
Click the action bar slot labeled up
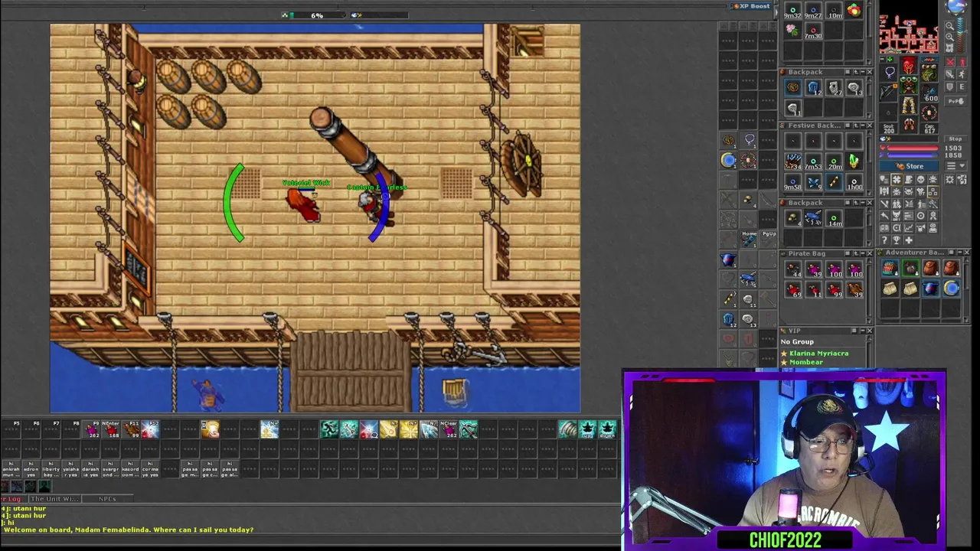587,429
